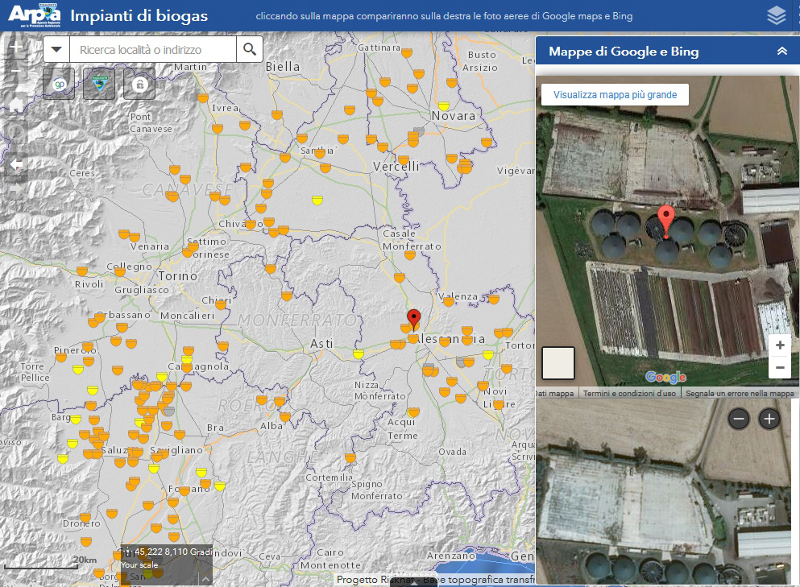
Task: Zoom in on the main biogas map
Action: [x=16, y=47]
